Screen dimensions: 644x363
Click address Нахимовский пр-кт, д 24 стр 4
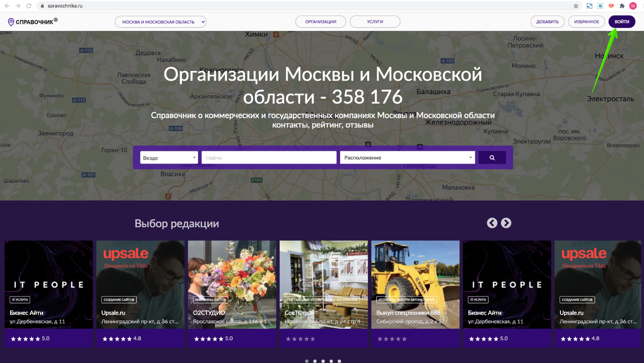(x=322, y=322)
